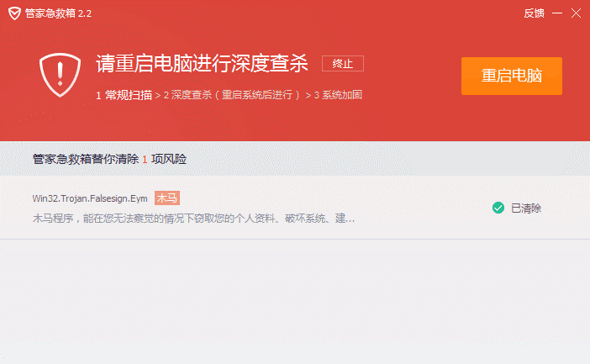Close the 管家急救箱 window
590x364 pixels.
(x=576, y=13)
